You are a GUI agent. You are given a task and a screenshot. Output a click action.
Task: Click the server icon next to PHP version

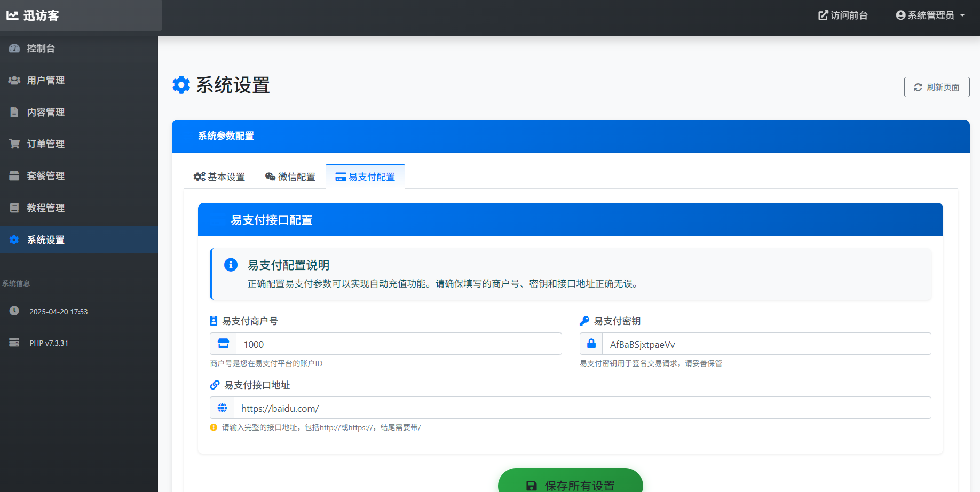coord(14,342)
